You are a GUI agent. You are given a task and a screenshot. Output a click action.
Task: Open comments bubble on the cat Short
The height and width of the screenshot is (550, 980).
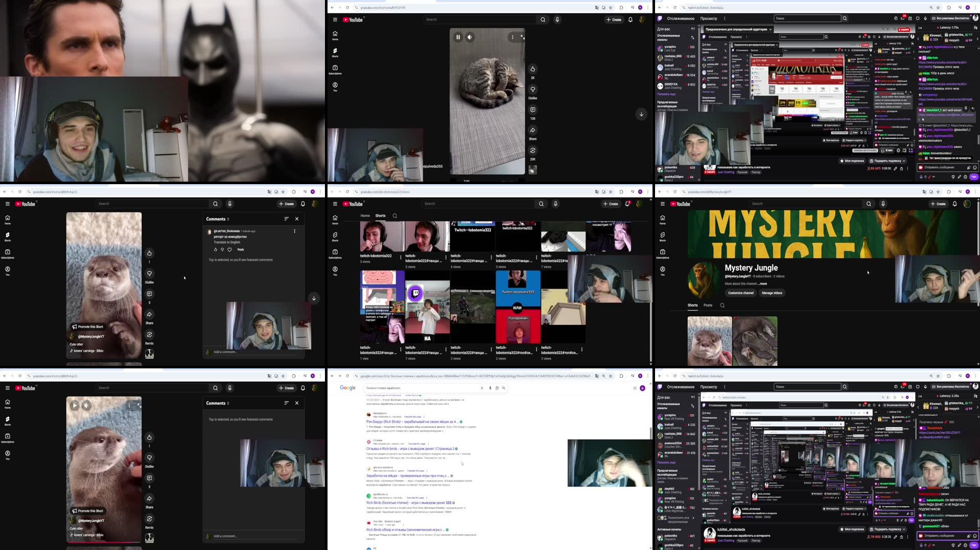(532, 111)
